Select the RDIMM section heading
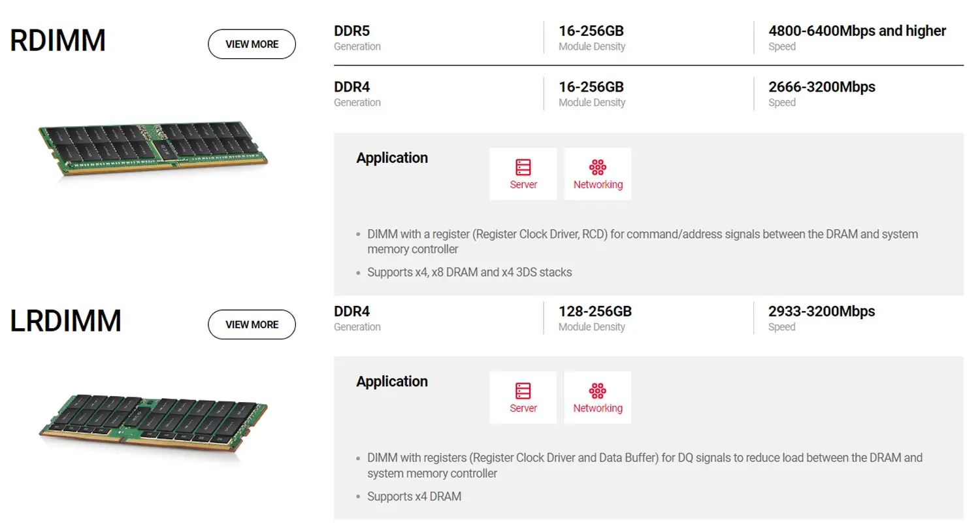This screenshot has height=523, width=980. pos(57,41)
